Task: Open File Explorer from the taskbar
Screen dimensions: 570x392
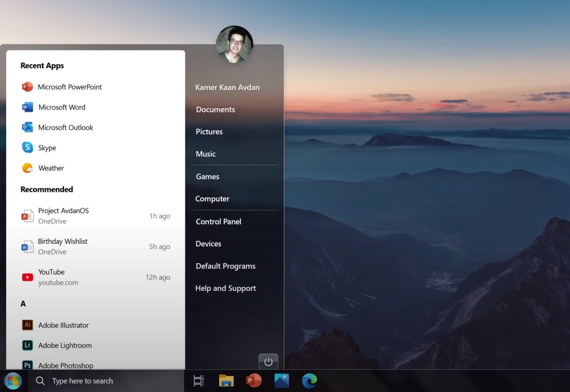Action: tap(226, 381)
